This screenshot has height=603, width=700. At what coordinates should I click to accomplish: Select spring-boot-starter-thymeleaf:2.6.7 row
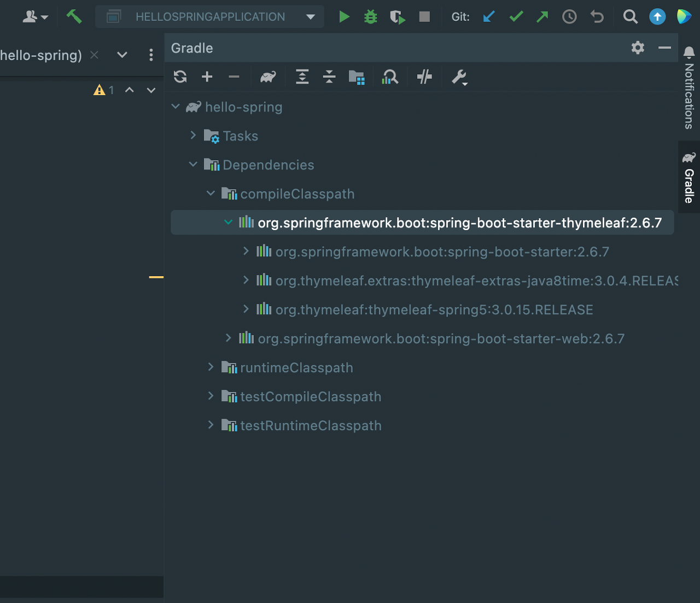pyautogui.click(x=422, y=223)
